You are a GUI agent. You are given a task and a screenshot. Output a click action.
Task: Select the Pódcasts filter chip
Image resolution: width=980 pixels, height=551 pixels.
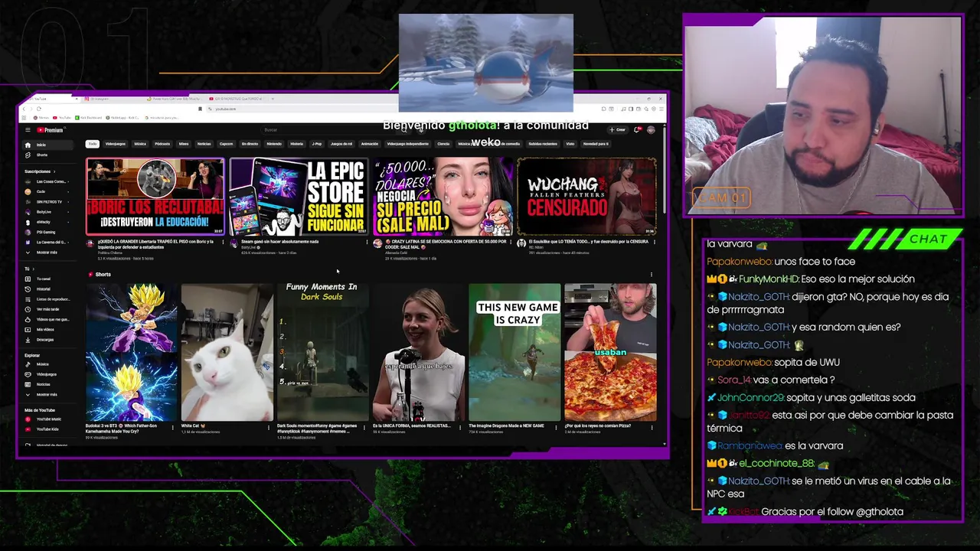click(162, 143)
